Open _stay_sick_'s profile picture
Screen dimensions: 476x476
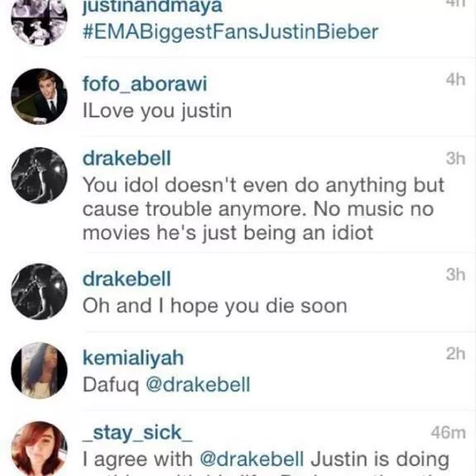(39, 449)
